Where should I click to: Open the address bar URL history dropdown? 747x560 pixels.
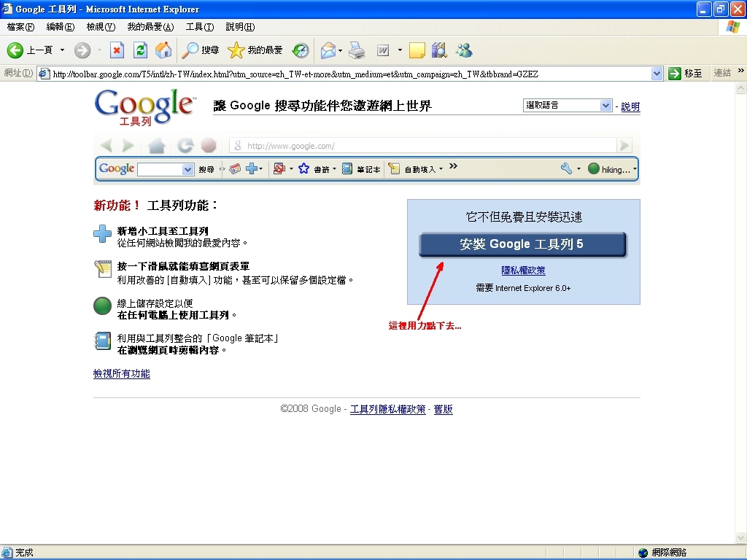click(657, 74)
